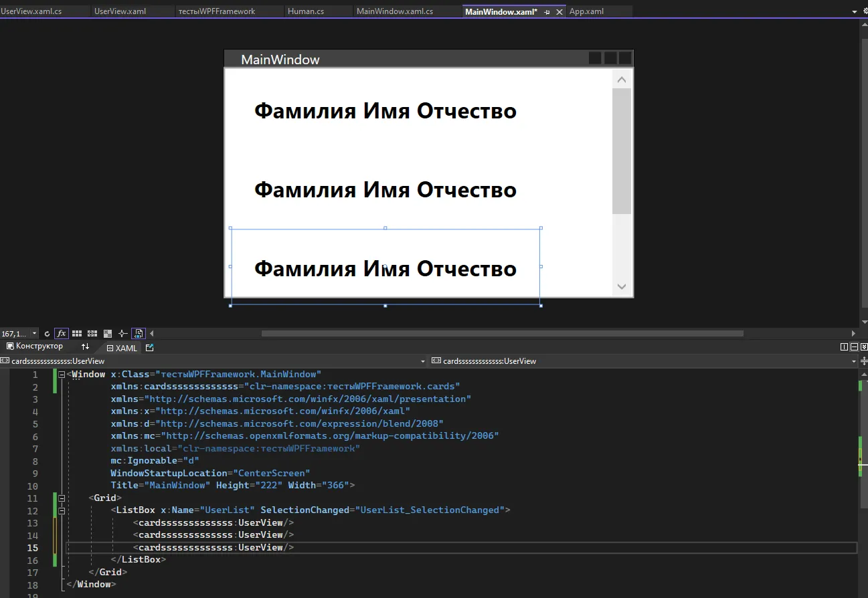
Task: Click the designer vertical scroll down arrow
Action: pyautogui.click(x=864, y=322)
